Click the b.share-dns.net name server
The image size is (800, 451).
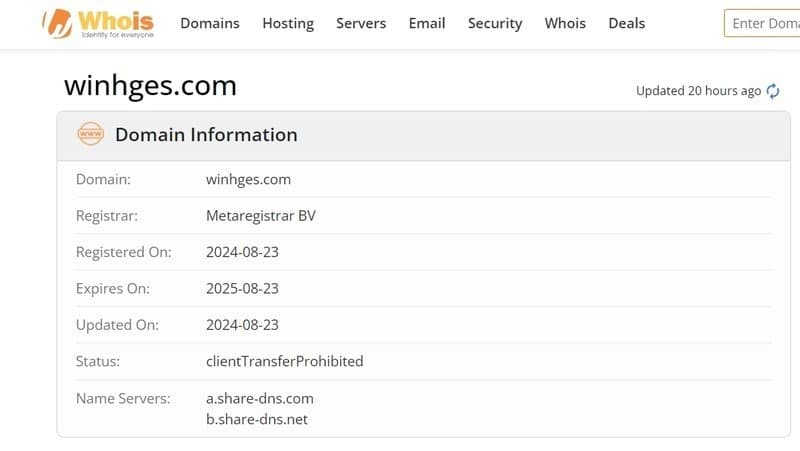(x=257, y=419)
